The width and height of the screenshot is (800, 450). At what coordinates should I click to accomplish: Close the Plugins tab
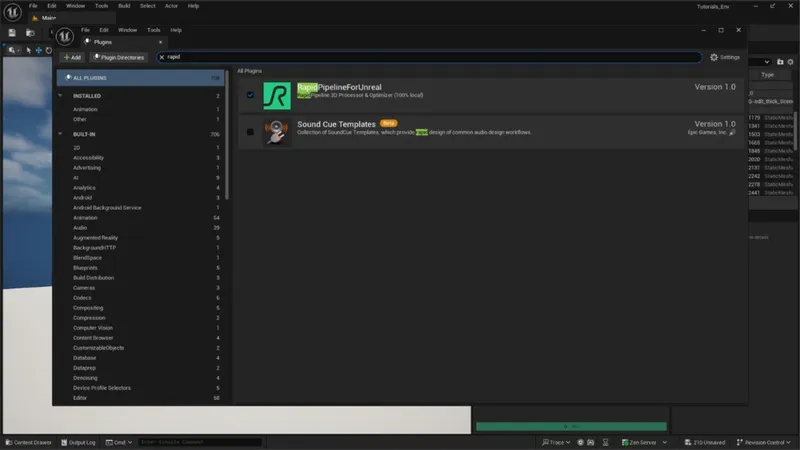tap(160, 42)
